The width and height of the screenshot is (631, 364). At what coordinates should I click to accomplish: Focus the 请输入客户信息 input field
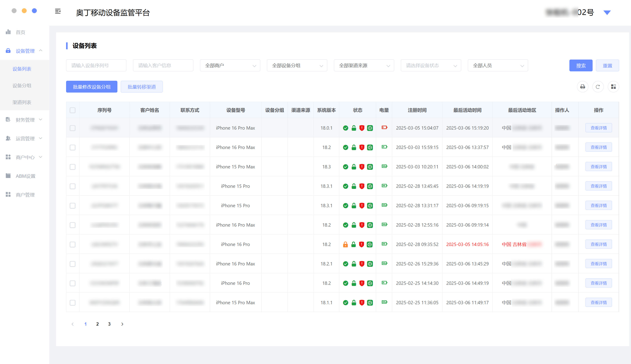163,66
